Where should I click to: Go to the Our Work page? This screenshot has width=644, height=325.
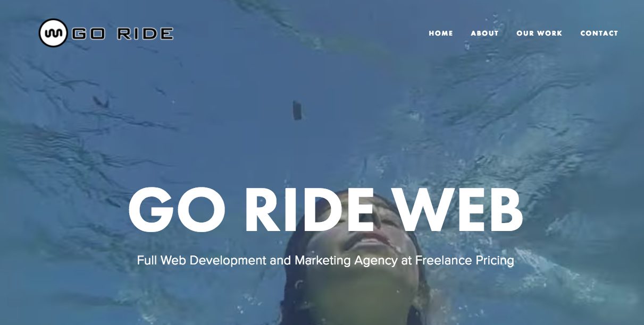[539, 33]
